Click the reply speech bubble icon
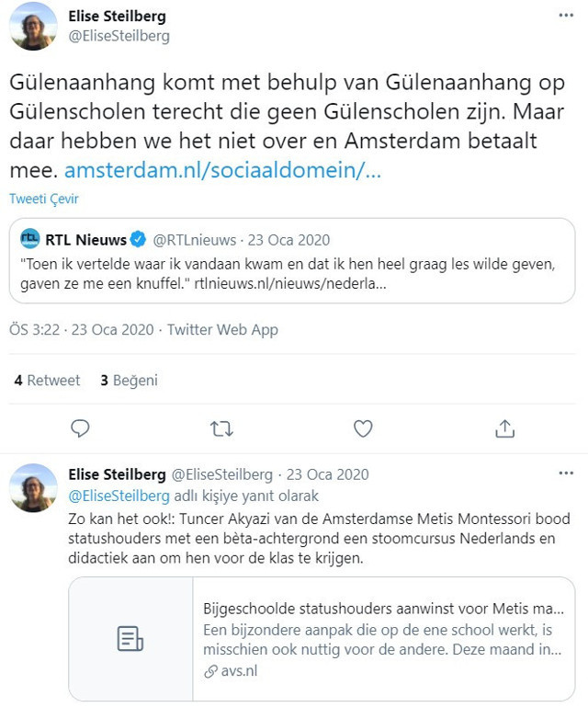This screenshot has height=707, width=588. [x=81, y=428]
